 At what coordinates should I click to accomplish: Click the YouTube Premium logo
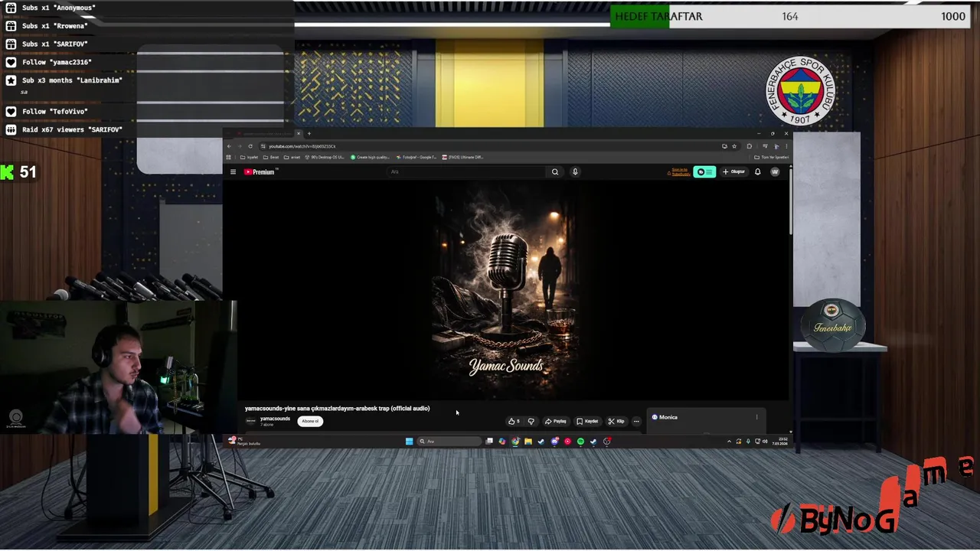pyautogui.click(x=260, y=171)
